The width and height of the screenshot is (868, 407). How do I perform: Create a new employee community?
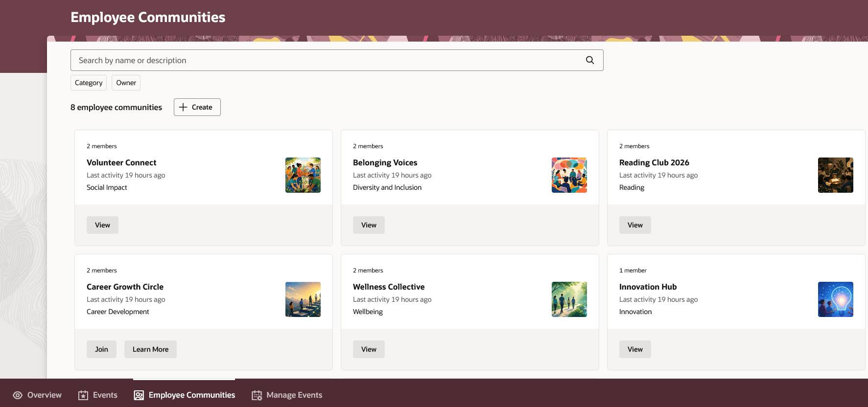click(x=197, y=107)
